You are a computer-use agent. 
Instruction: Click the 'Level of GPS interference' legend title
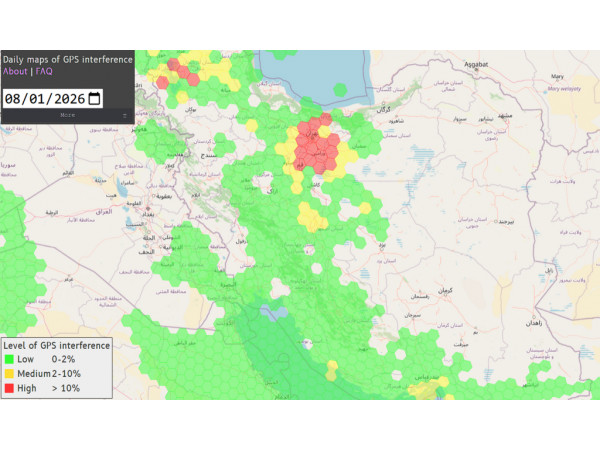click(56, 345)
